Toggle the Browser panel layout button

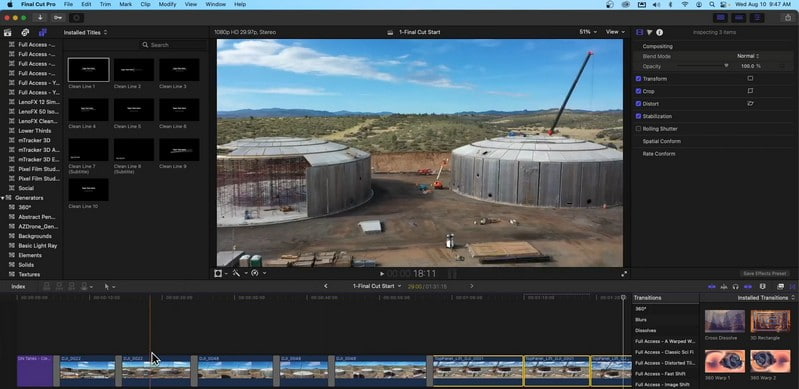click(721, 17)
